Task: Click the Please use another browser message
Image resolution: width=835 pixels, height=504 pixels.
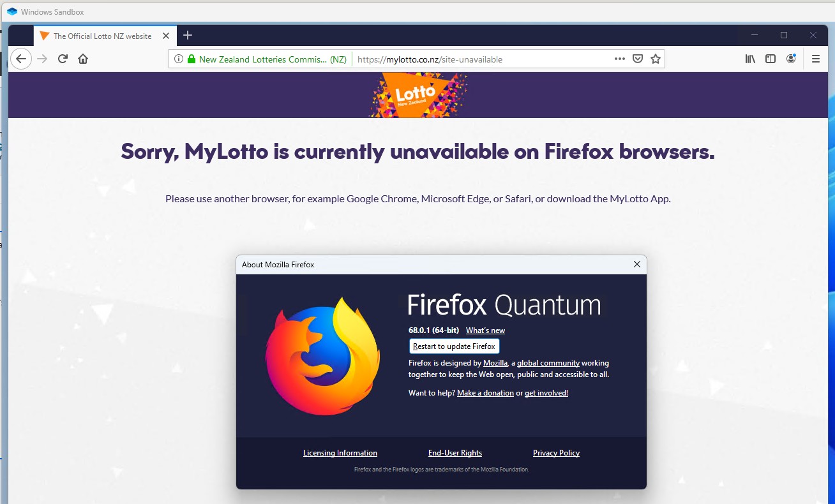Action: click(418, 198)
